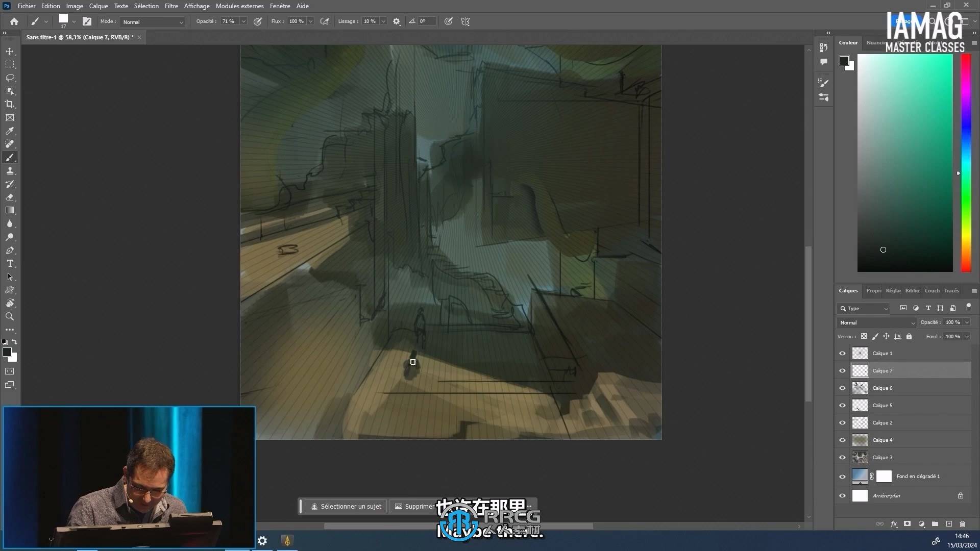The width and height of the screenshot is (980, 551).
Task: Hide the Fond en dégradé 1 layer
Action: click(842, 477)
